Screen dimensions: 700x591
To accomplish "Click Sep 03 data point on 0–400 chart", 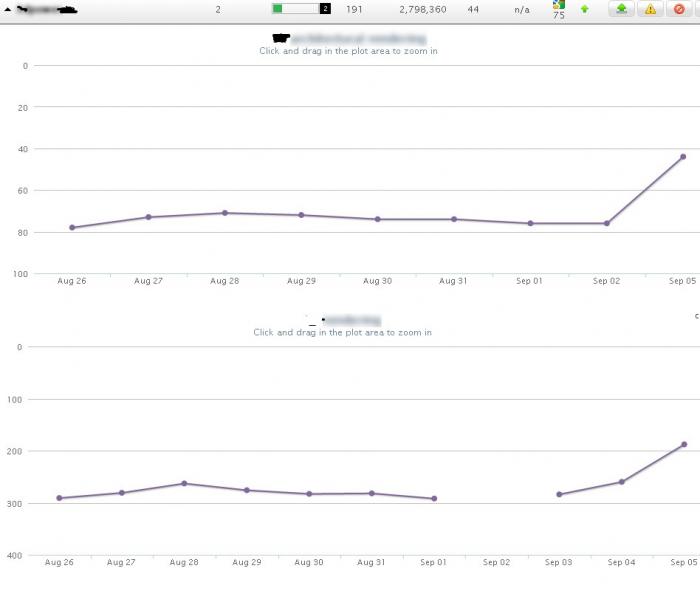I will (x=559, y=495).
